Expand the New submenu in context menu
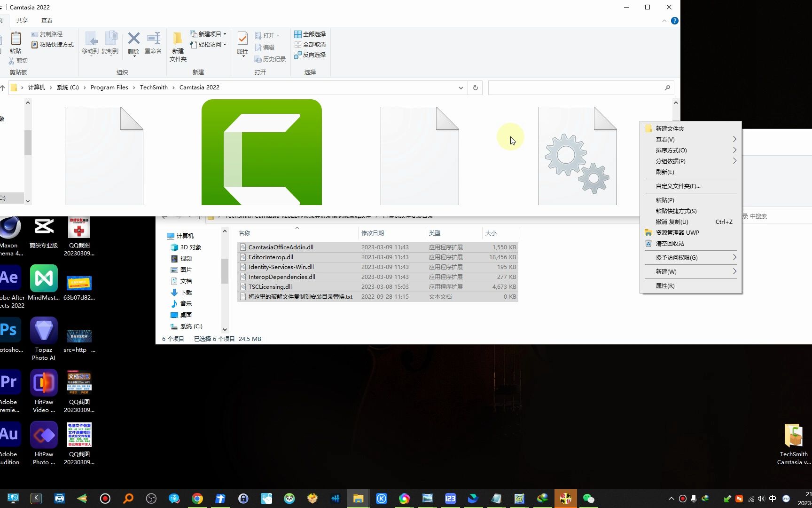This screenshot has width=812, height=508. (690, 272)
